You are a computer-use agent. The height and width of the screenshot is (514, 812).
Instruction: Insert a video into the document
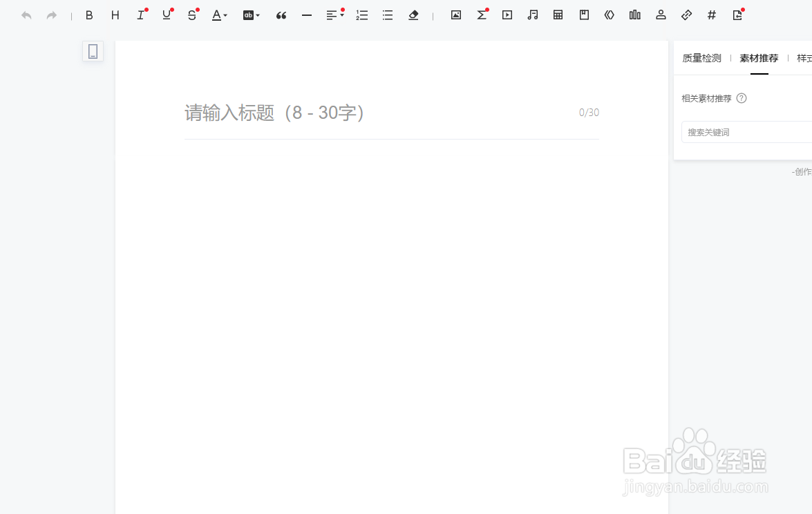(x=507, y=15)
